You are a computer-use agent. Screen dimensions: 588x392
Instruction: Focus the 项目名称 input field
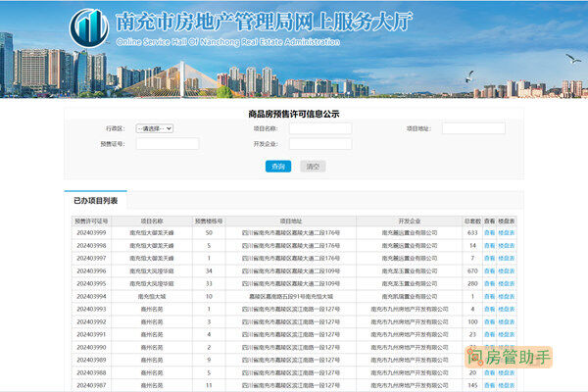pyautogui.click(x=320, y=128)
